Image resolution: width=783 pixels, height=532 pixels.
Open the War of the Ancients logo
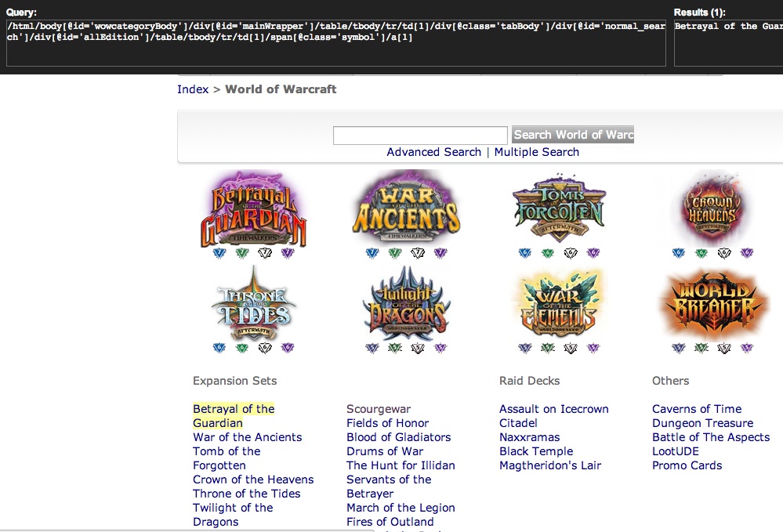(404, 208)
